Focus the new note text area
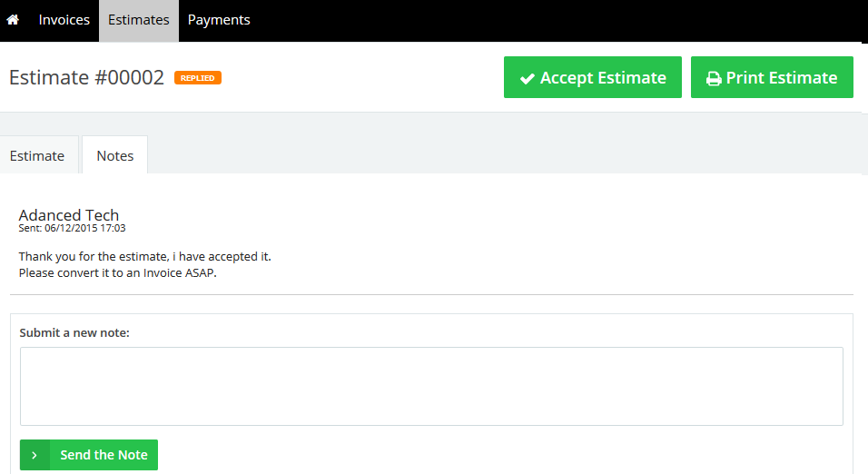868x474 pixels. click(431, 386)
